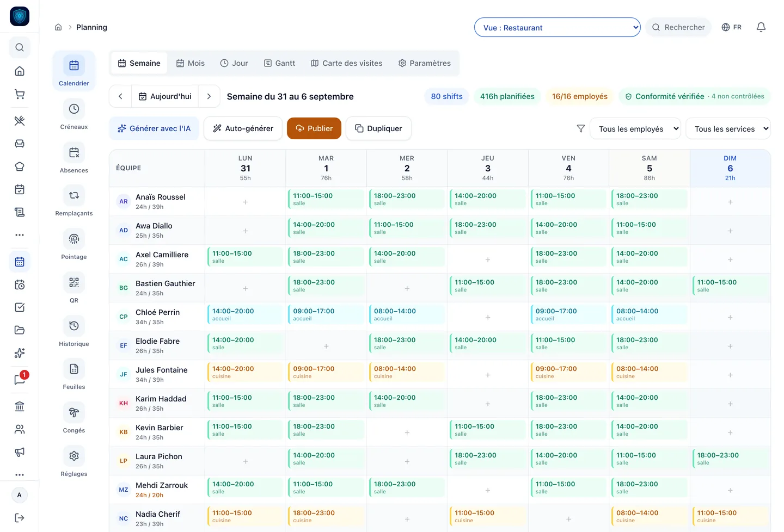Open the Carte des visites tab
This screenshot has width=784, height=532.
pyautogui.click(x=346, y=63)
